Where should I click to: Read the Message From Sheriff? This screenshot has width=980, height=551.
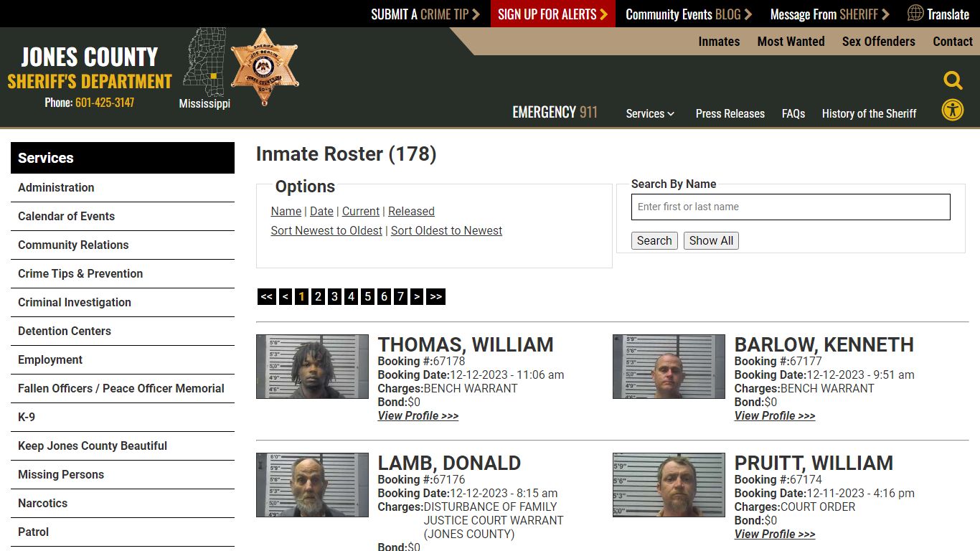[830, 14]
